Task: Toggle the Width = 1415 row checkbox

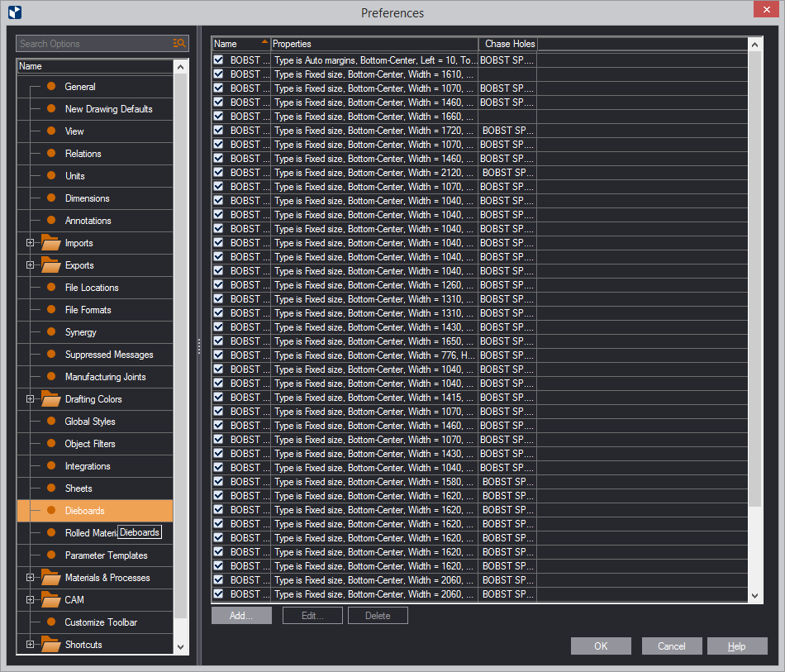Action: point(219,397)
